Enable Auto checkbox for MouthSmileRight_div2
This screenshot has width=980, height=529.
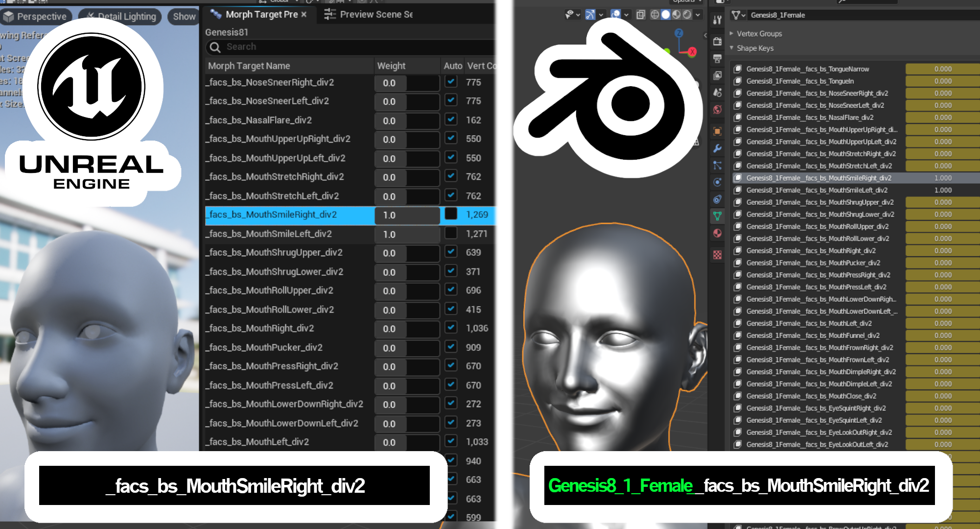(x=451, y=214)
